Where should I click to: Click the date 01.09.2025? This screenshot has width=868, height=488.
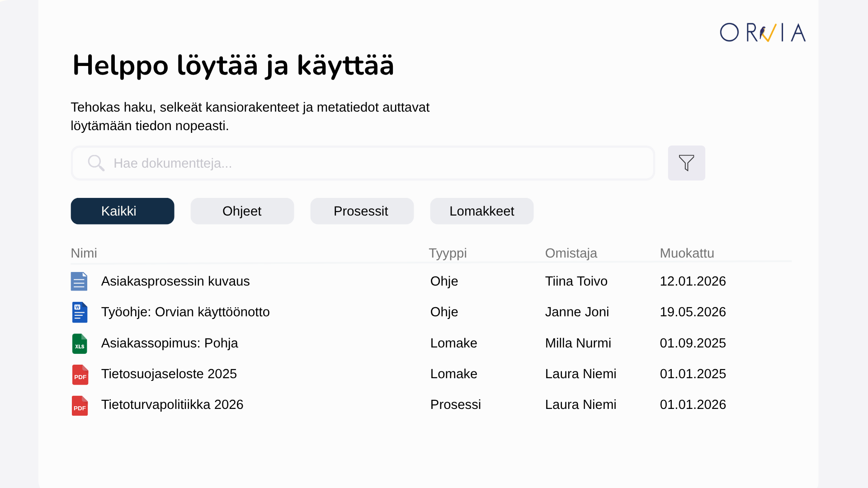coord(693,343)
